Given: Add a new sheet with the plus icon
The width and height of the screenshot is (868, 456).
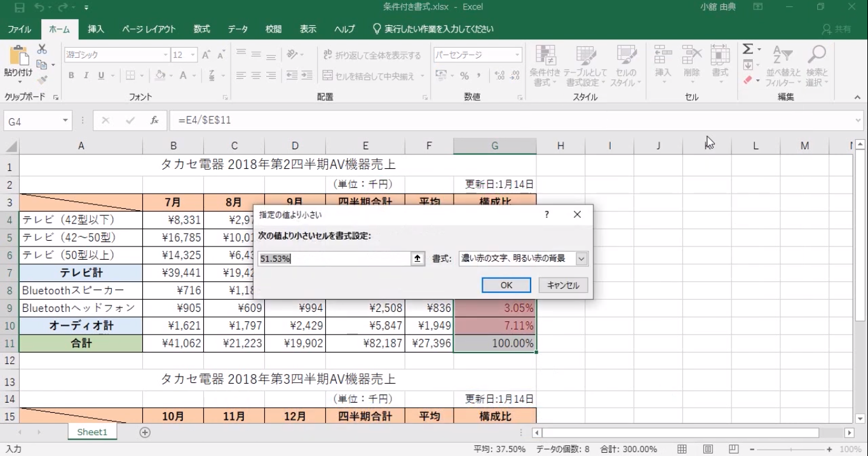Looking at the screenshot, I should tap(145, 433).
